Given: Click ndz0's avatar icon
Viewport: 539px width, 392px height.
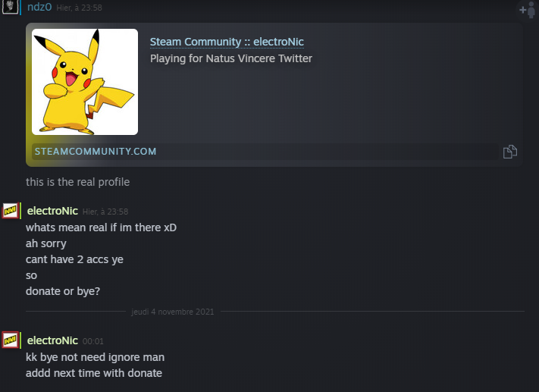Looking at the screenshot, I should click(x=10, y=8).
